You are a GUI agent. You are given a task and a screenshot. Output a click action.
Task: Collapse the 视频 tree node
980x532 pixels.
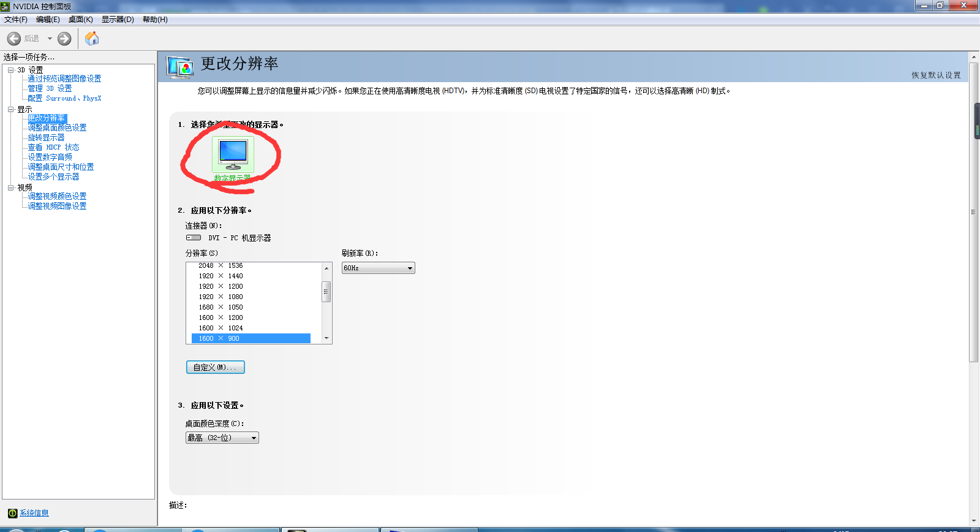click(10, 188)
